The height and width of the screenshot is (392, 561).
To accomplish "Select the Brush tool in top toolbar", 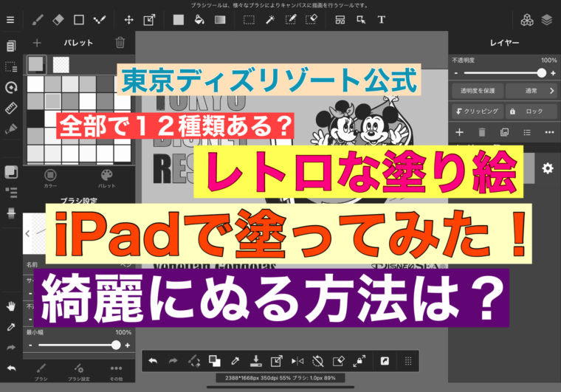I will pos(38,20).
